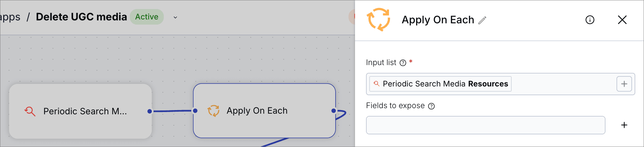Click the loop icon on Apply On Each node
The image size is (644, 147).
click(213, 111)
